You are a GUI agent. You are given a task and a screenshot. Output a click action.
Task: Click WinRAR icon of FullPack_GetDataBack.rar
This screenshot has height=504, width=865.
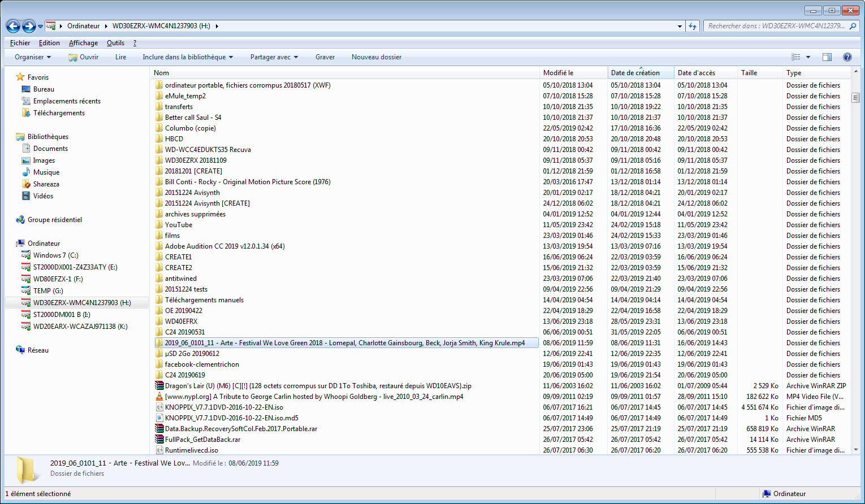point(159,440)
